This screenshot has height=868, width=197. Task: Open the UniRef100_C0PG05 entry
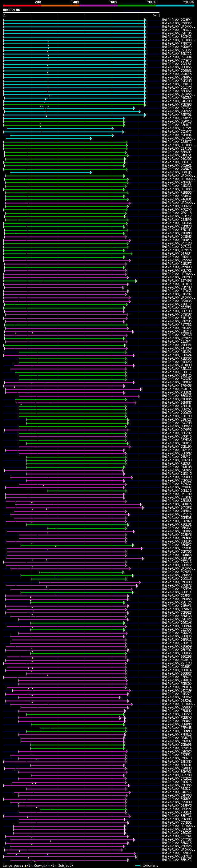(x=177, y=78)
